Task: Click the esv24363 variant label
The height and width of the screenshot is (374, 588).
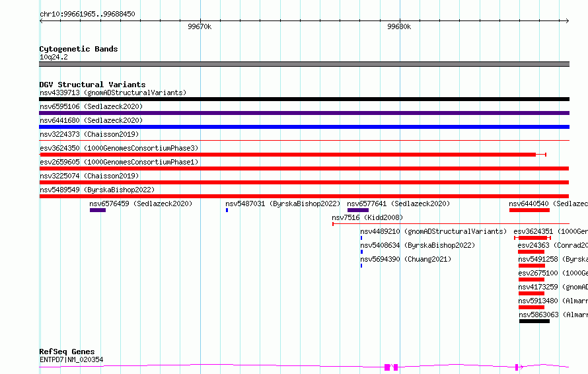Action: tap(553, 245)
